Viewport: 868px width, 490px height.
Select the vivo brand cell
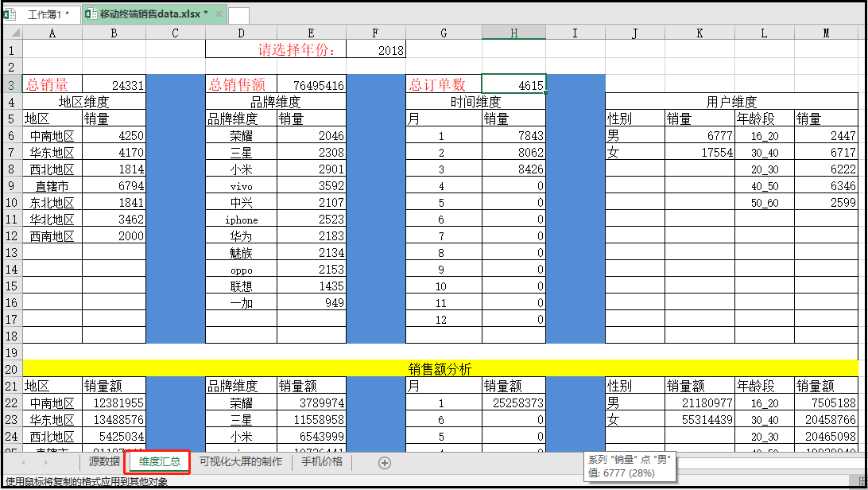pos(242,186)
